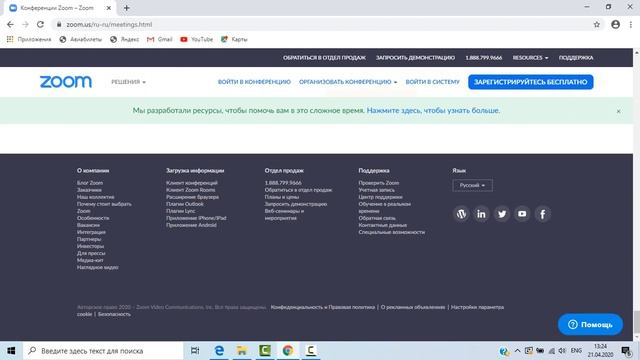Dismiss the green resources banner with X
Image resolution: width=640 pixels, height=360 pixels.
click(x=618, y=111)
